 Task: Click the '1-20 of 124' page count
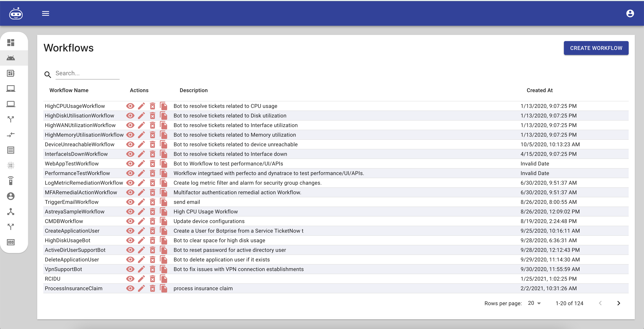click(x=569, y=303)
